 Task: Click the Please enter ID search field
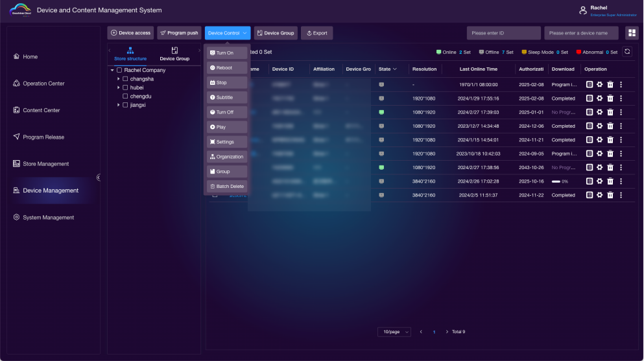[503, 33]
